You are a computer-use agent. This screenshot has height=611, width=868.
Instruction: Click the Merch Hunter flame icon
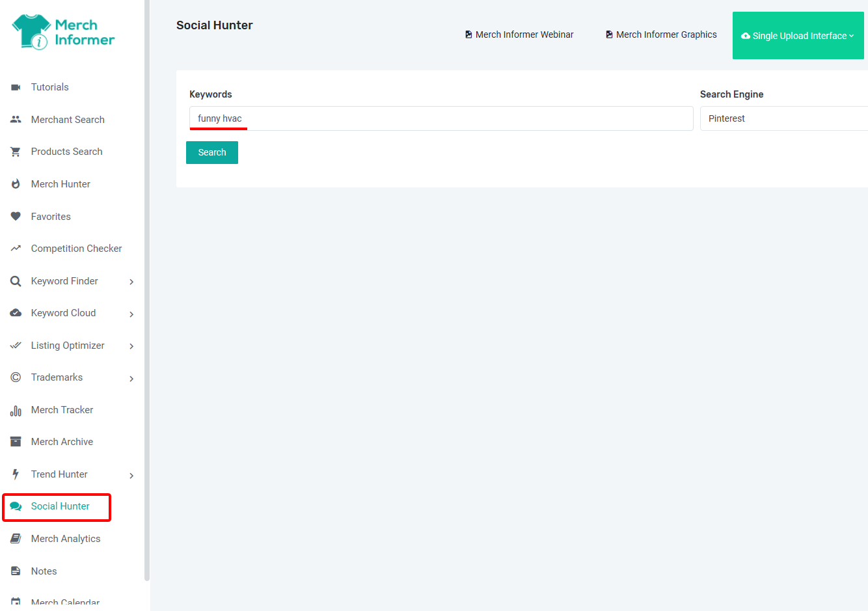click(x=16, y=184)
